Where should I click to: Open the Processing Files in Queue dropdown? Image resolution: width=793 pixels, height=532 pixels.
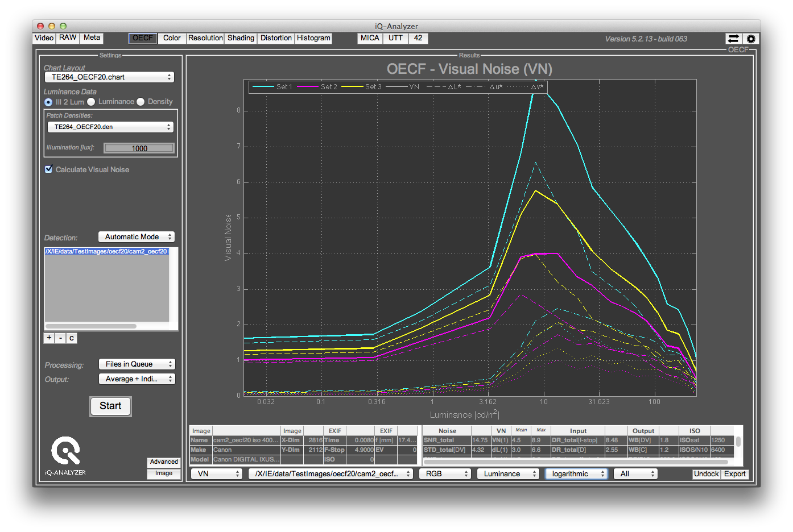coord(137,364)
